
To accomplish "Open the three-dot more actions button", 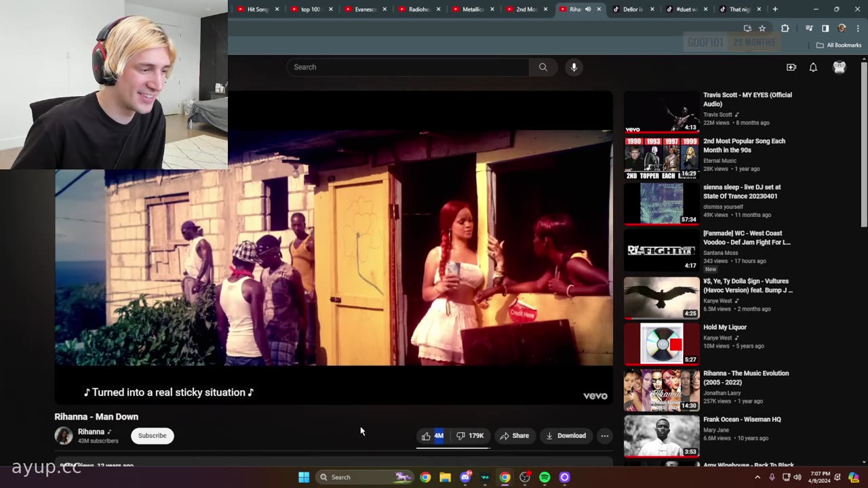I will (605, 436).
